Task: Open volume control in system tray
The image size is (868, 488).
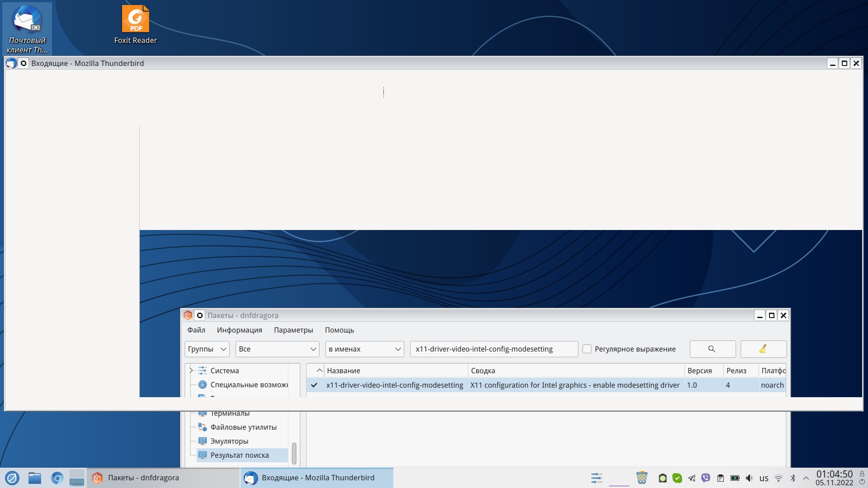Action: pyautogui.click(x=749, y=478)
